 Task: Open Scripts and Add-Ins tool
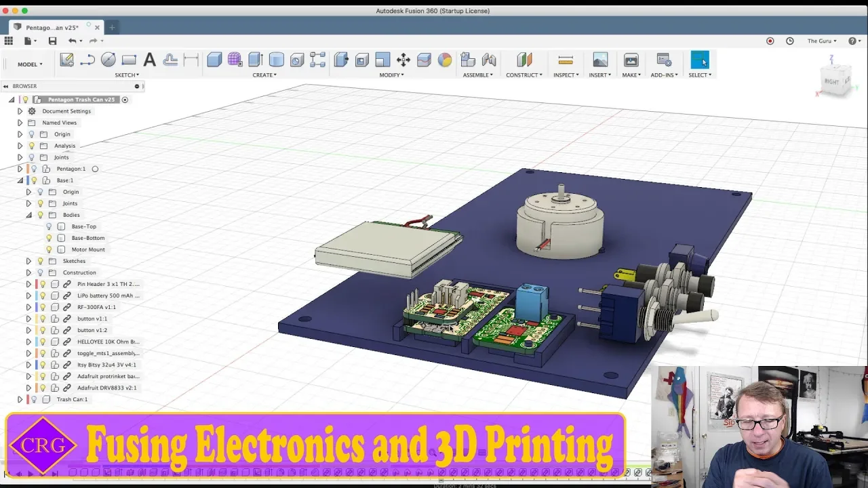[664, 60]
